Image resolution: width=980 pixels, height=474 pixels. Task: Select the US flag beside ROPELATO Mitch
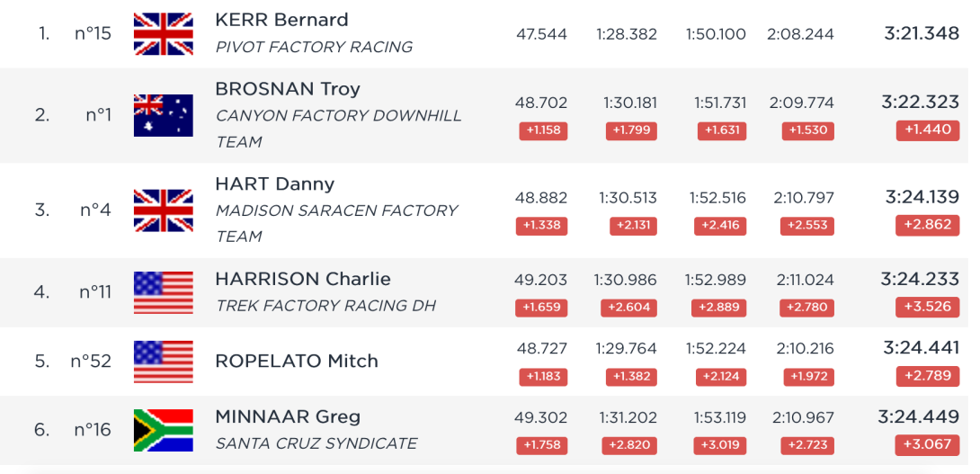pyautogui.click(x=163, y=362)
